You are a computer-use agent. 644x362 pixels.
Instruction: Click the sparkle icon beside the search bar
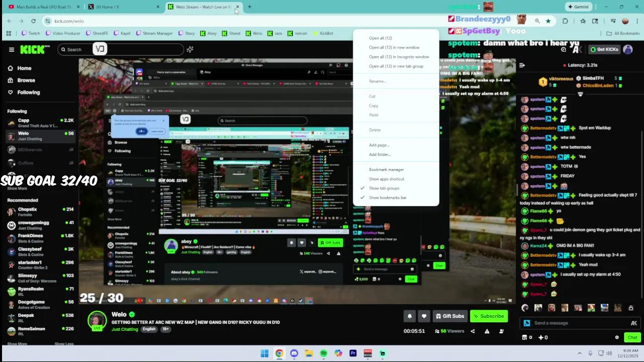tap(190, 49)
